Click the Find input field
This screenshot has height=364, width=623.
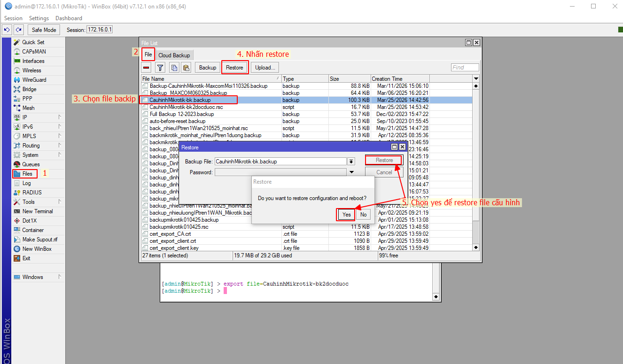pyautogui.click(x=465, y=67)
